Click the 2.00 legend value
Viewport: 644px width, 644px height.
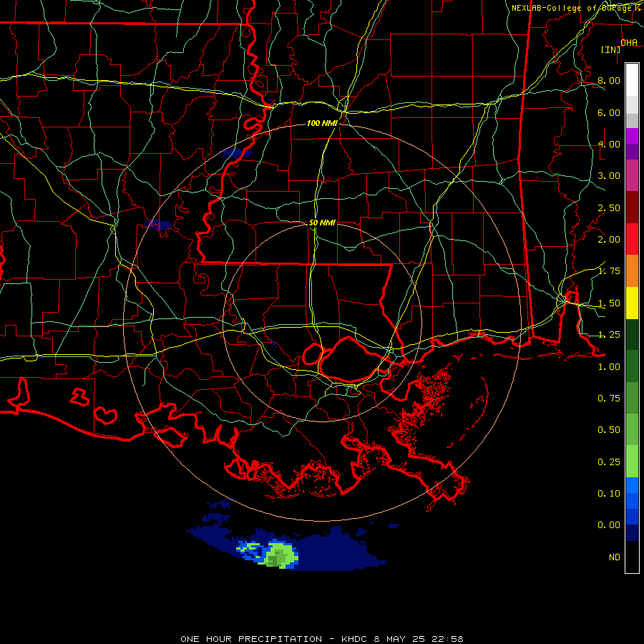pyautogui.click(x=609, y=240)
